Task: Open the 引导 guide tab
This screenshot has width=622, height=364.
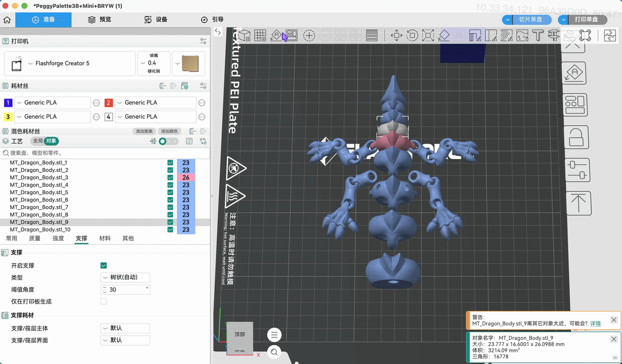Action: pos(212,20)
